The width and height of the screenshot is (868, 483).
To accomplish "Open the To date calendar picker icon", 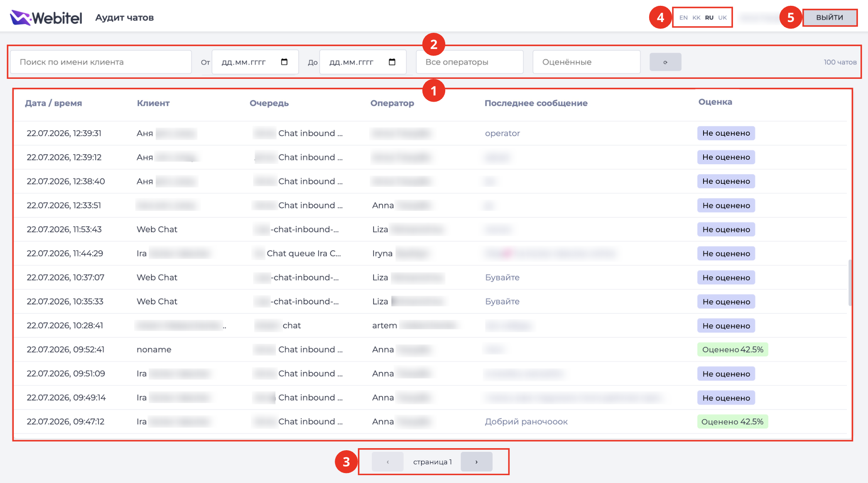I will tap(392, 62).
